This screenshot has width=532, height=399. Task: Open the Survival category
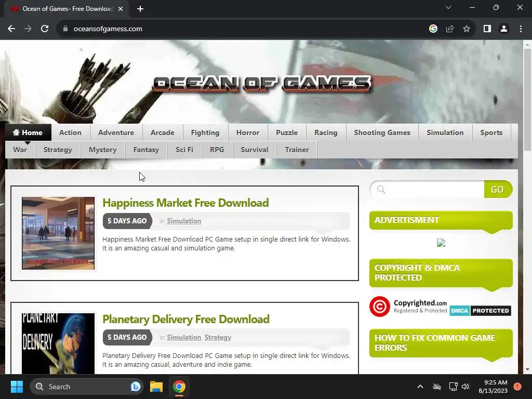point(255,150)
